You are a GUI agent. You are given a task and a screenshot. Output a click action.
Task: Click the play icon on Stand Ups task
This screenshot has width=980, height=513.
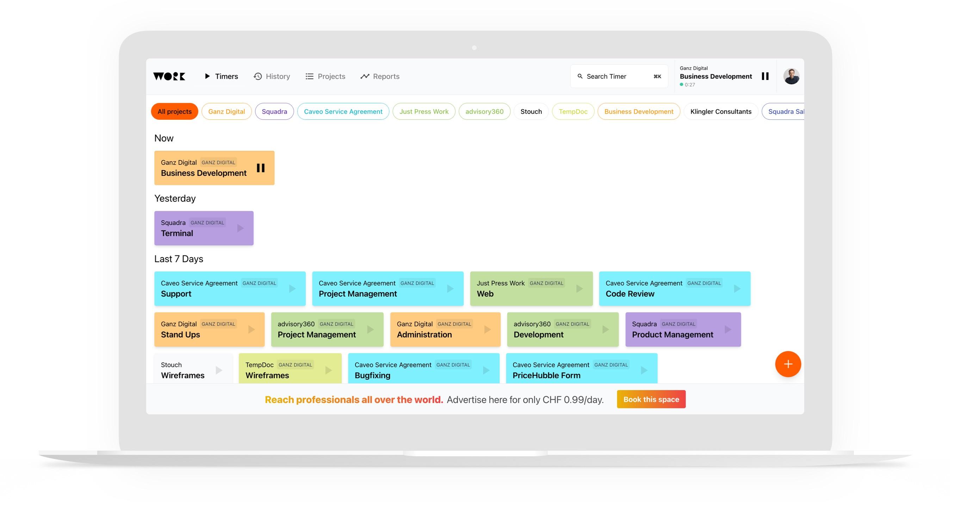click(x=252, y=329)
